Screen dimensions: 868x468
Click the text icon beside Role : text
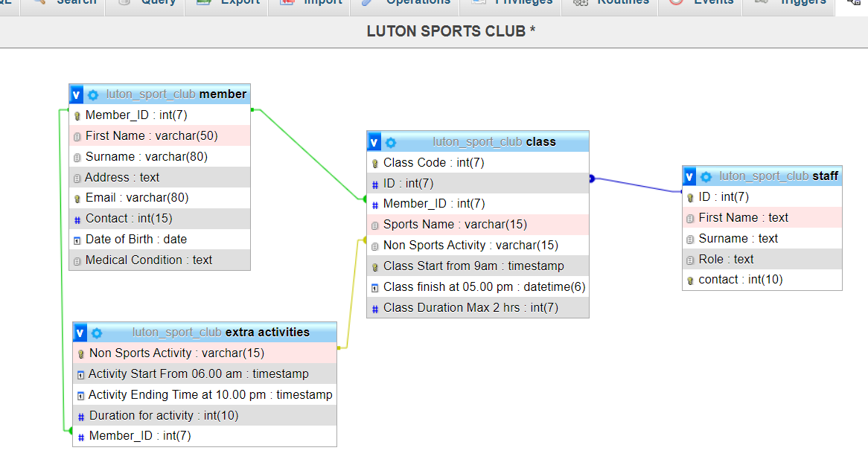[x=690, y=260]
